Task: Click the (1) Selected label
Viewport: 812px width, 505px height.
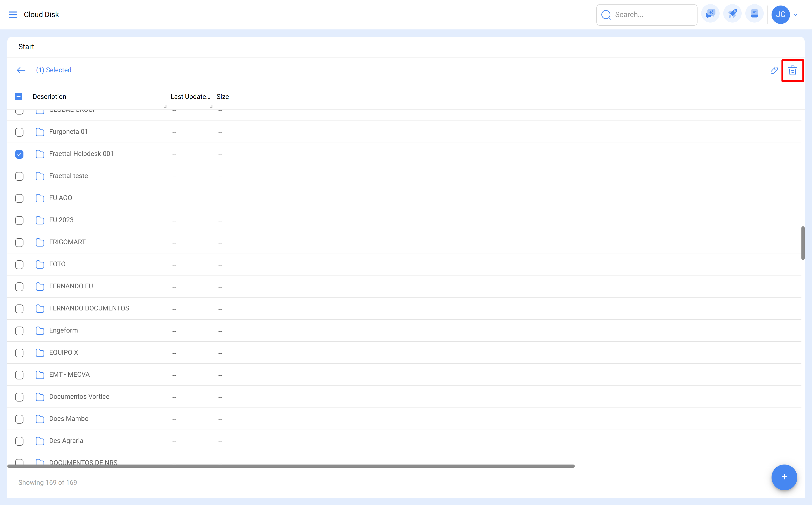Action: pyautogui.click(x=54, y=70)
